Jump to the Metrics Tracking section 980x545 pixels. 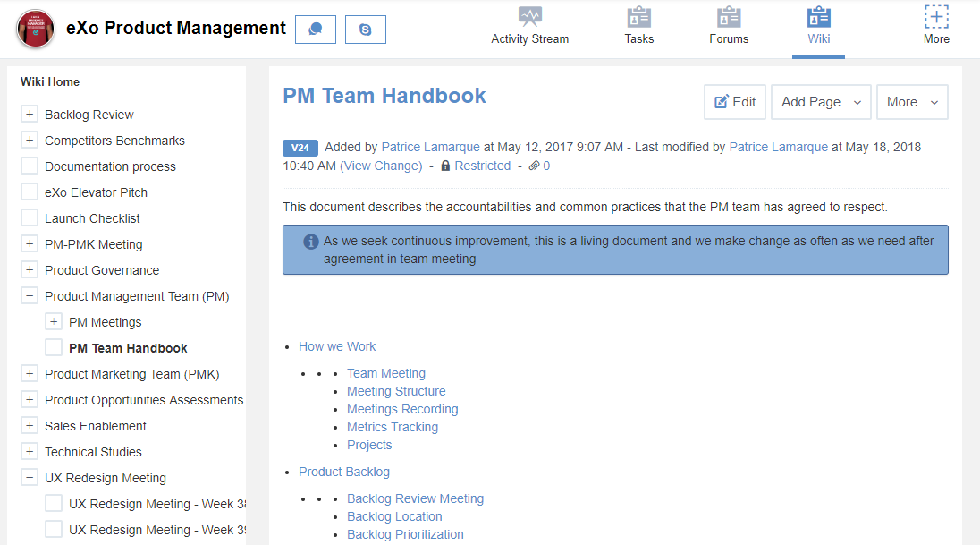click(x=393, y=428)
